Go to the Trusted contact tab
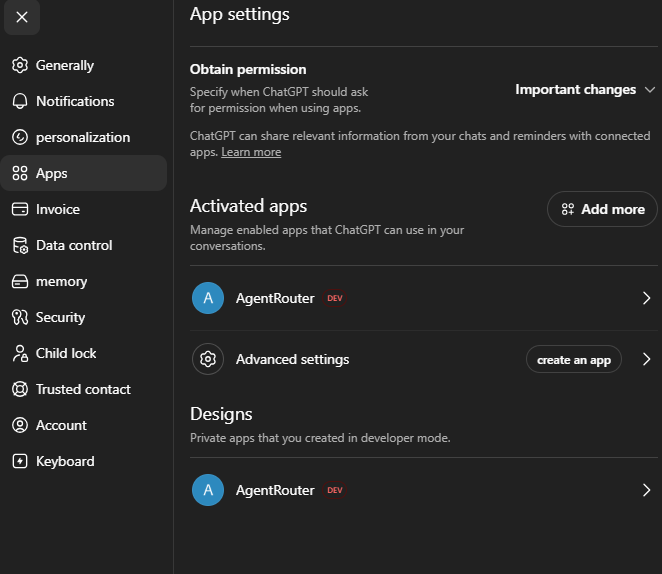This screenshot has width=662, height=574. 84,389
